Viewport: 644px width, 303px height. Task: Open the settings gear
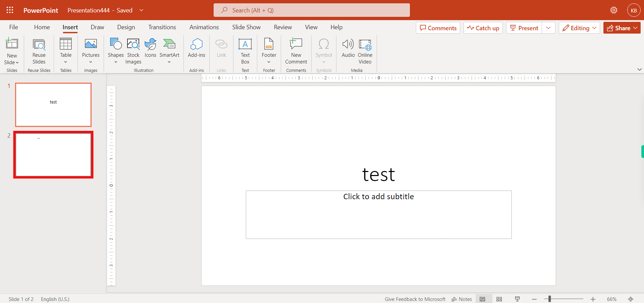click(614, 10)
